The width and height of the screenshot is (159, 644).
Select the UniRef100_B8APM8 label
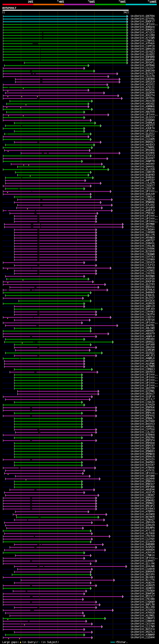tap(143, 60)
